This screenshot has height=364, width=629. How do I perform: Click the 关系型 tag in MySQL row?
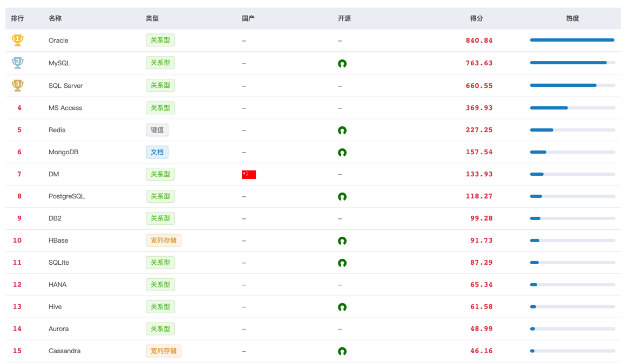coord(160,63)
